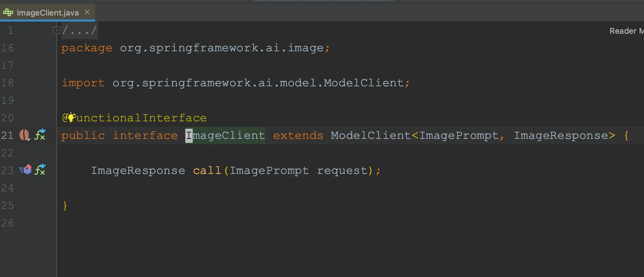This screenshot has height=277, width=644.
Task: Click line number 25 in the gutter
Action: (7, 206)
